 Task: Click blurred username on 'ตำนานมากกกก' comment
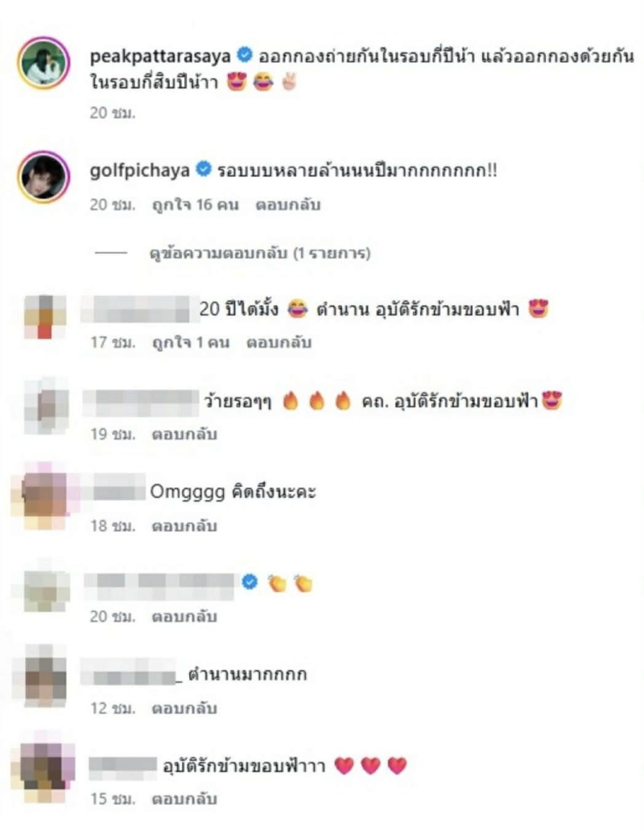tap(131, 674)
